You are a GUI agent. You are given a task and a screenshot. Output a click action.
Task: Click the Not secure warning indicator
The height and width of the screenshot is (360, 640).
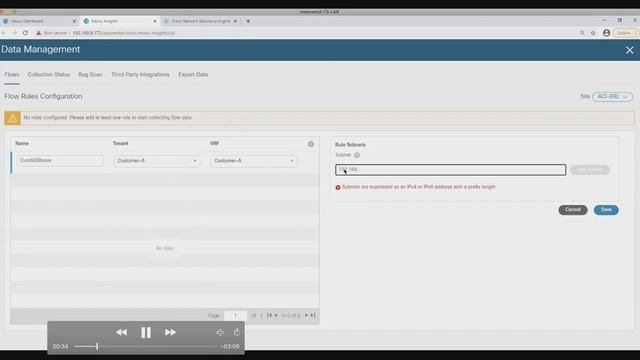coord(51,33)
